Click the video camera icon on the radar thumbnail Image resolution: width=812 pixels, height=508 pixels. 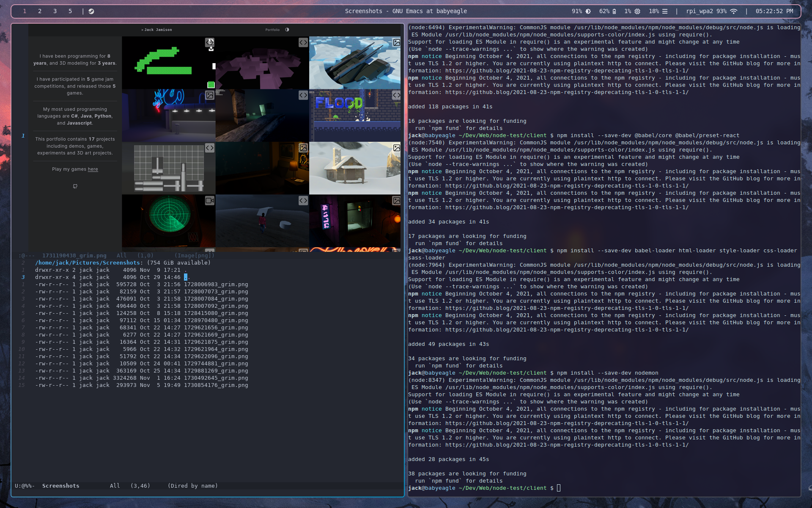[209, 201]
